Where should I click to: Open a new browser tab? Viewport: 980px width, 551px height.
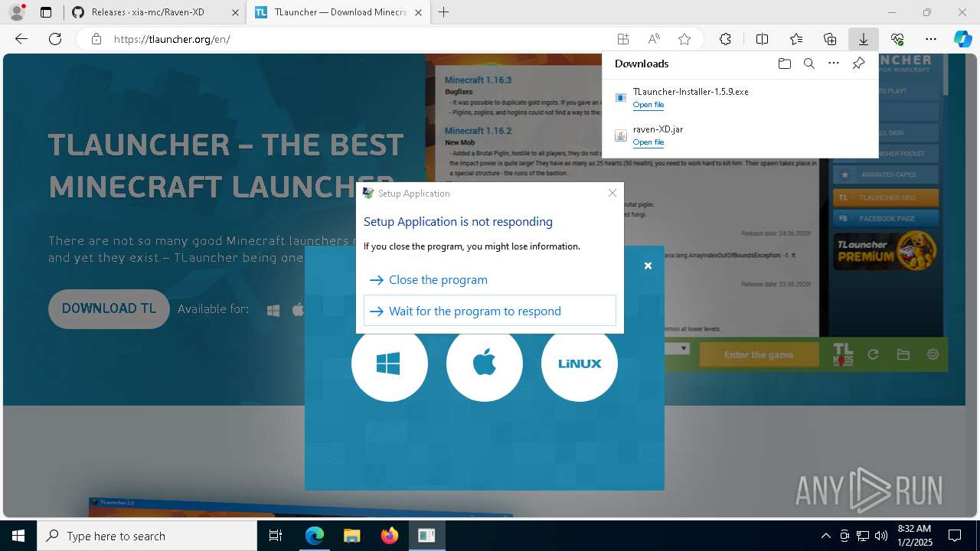point(444,12)
